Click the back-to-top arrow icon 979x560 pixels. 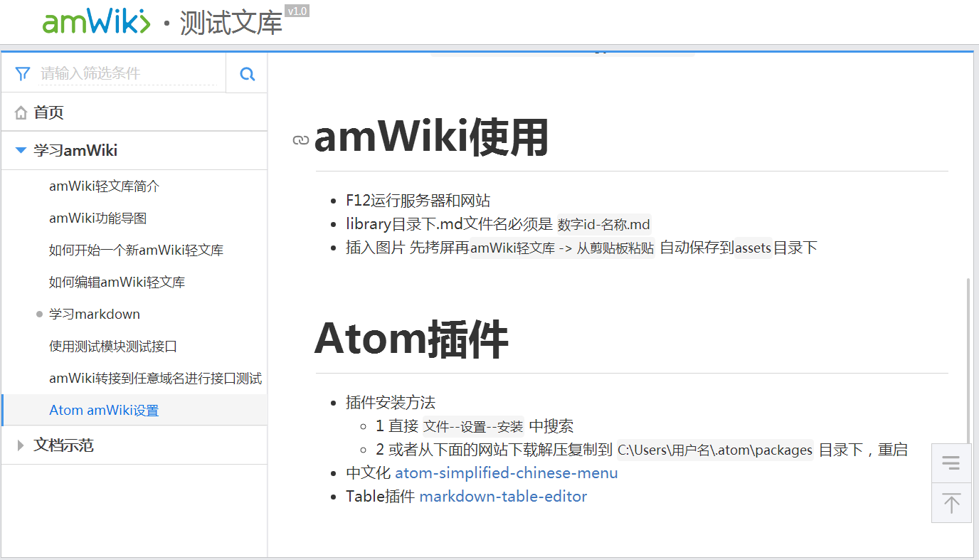(x=951, y=503)
